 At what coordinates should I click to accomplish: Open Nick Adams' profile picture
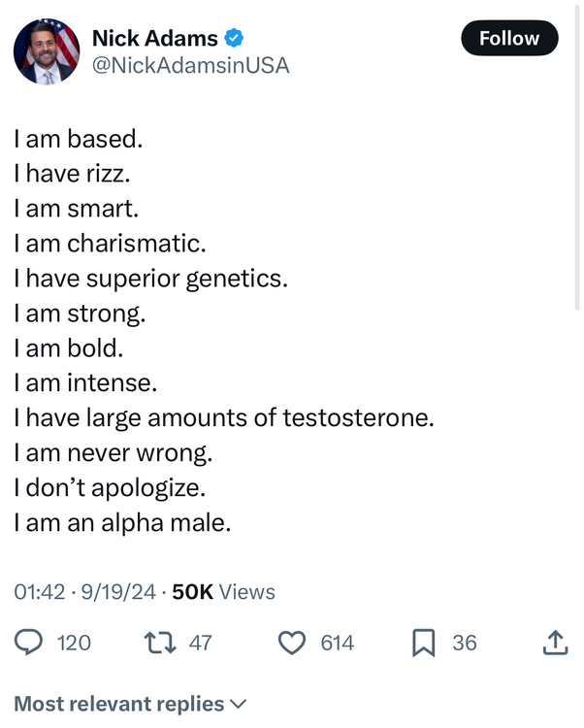pyautogui.click(x=46, y=51)
